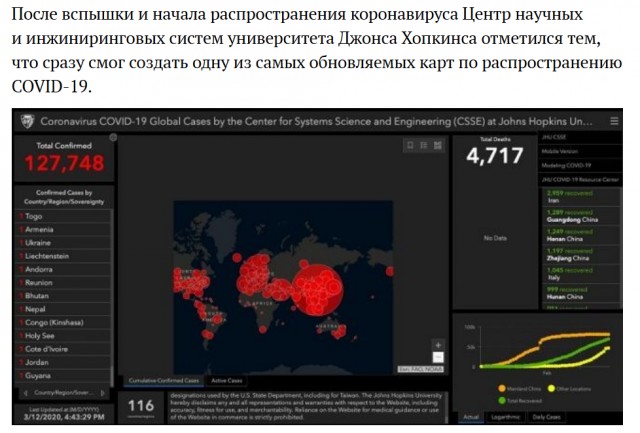This screenshot has width=640, height=433.
Task: Select Ukraine in the country list
Action: coord(63,243)
